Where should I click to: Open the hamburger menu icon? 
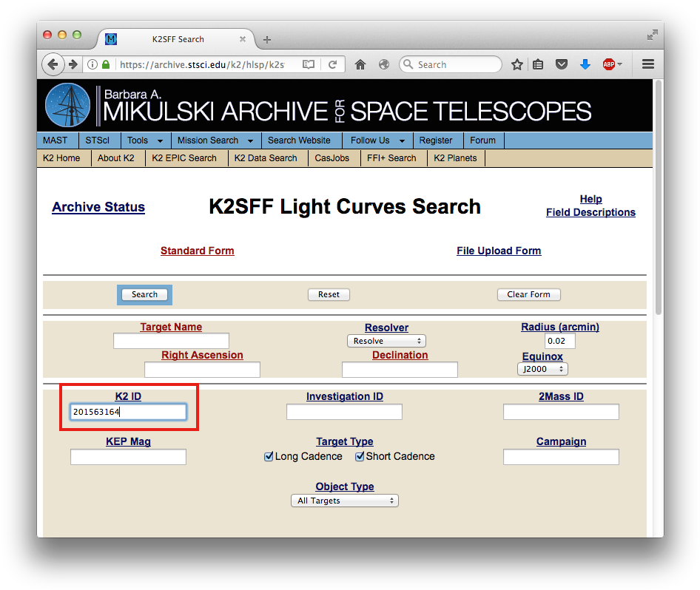(647, 64)
